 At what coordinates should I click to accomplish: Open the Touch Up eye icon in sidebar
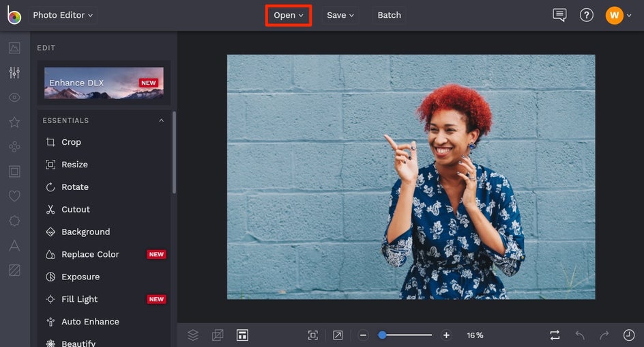point(14,98)
